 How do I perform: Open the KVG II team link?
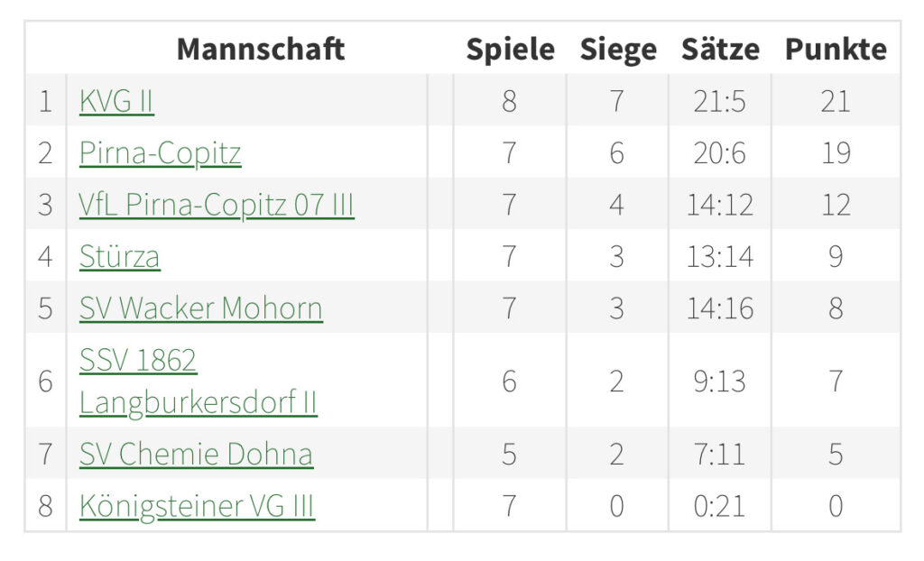116,101
